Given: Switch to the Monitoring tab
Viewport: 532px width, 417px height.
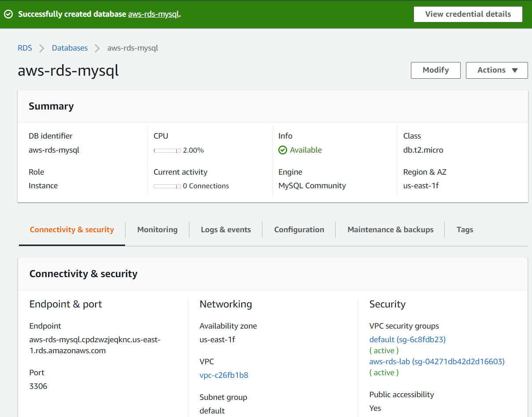Looking at the screenshot, I should point(157,230).
